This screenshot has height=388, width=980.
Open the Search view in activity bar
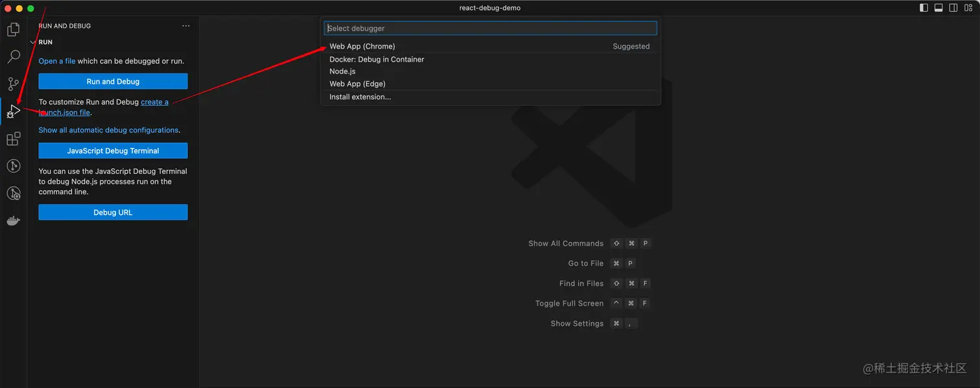click(13, 57)
